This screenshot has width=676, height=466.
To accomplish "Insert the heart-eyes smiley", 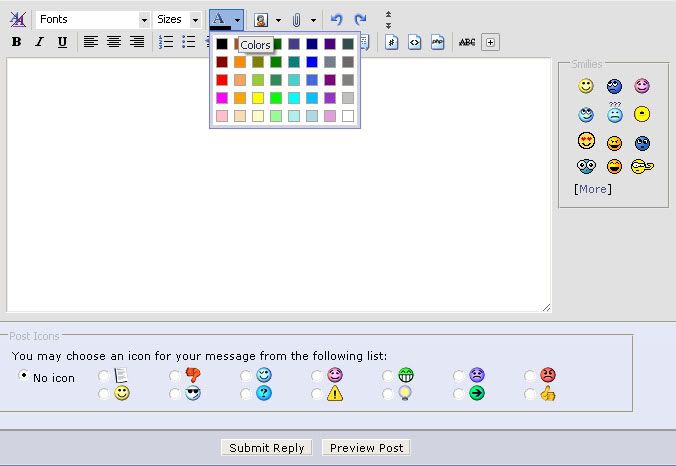I will 586,141.
